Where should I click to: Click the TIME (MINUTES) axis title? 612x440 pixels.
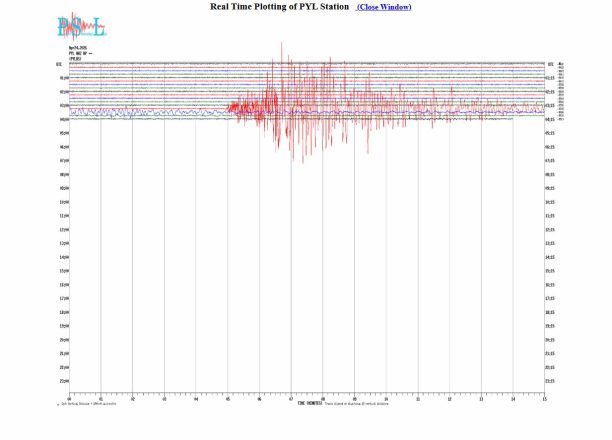point(309,403)
